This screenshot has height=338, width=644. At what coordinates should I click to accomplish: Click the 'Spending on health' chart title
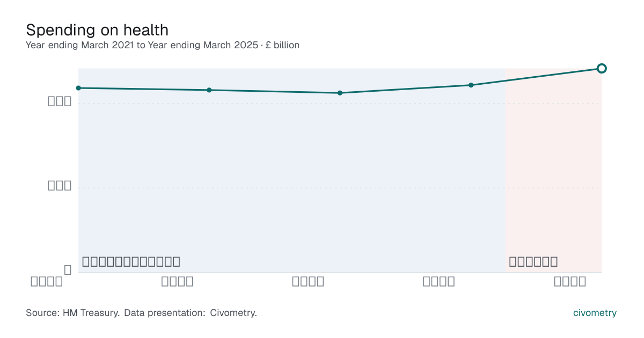(x=97, y=30)
